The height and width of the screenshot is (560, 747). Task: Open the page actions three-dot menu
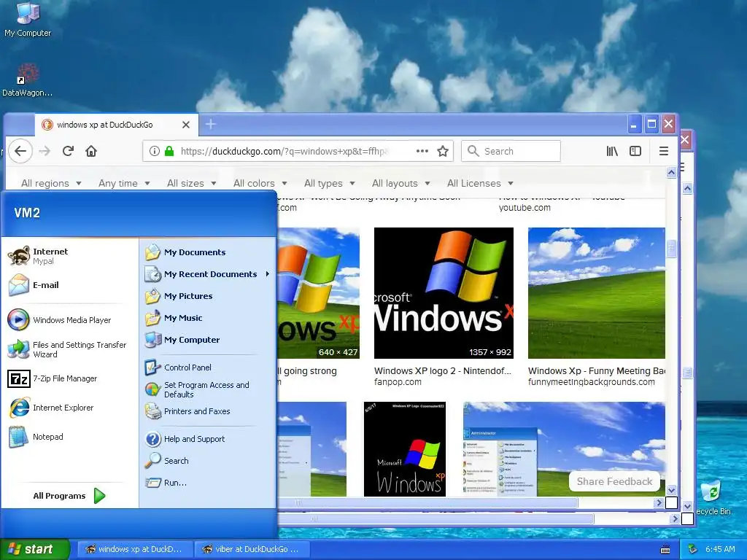[422, 151]
